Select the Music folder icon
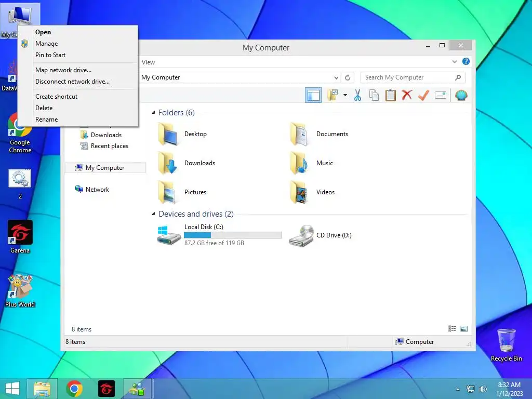The height and width of the screenshot is (399, 532). (x=300, y=163)
